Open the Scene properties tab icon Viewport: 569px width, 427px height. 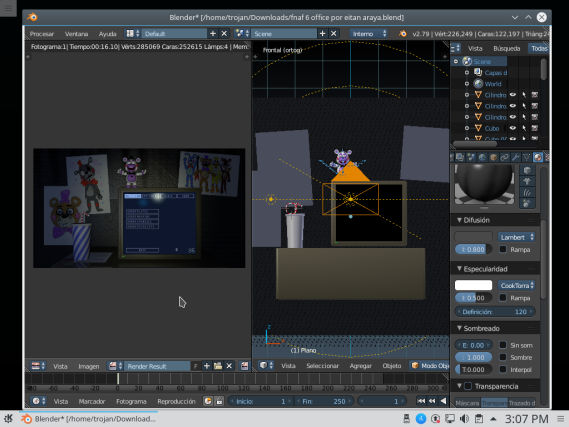[471, 157]
